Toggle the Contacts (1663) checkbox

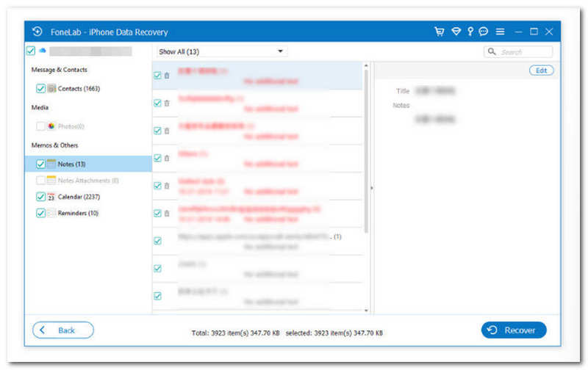click(x=40, y=88)
